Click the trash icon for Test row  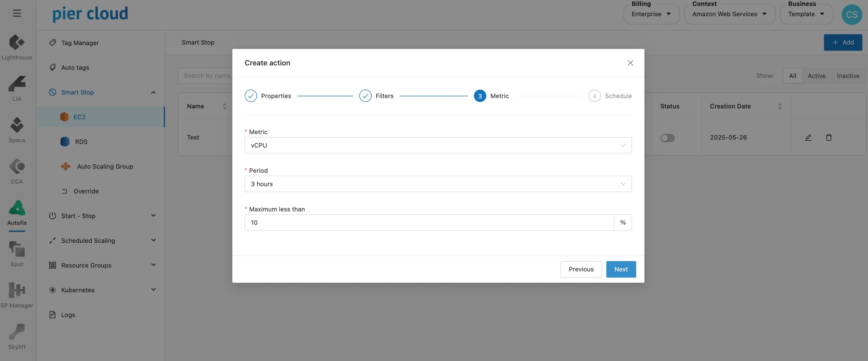coord(829,138)
